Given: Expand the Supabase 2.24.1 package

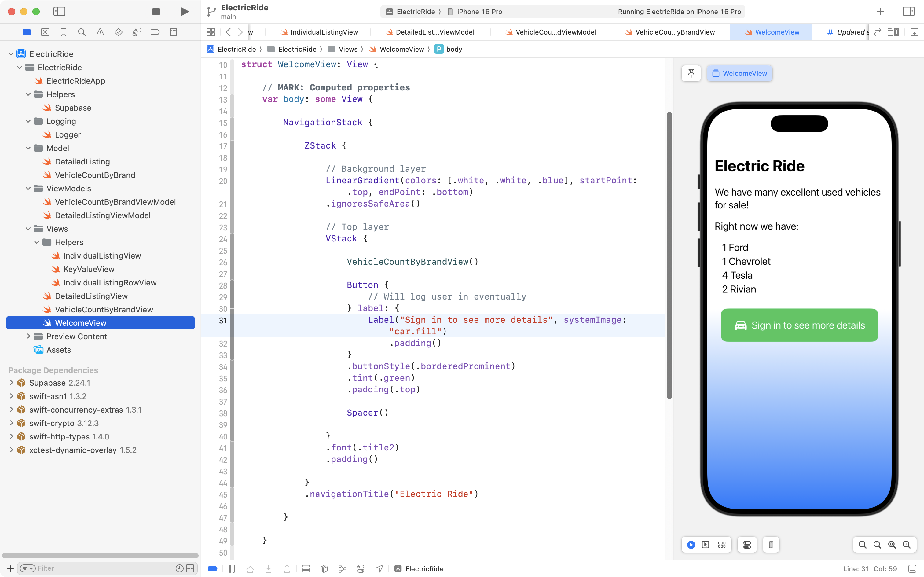Looking at the screenshot, I should (x=11, y=383).
